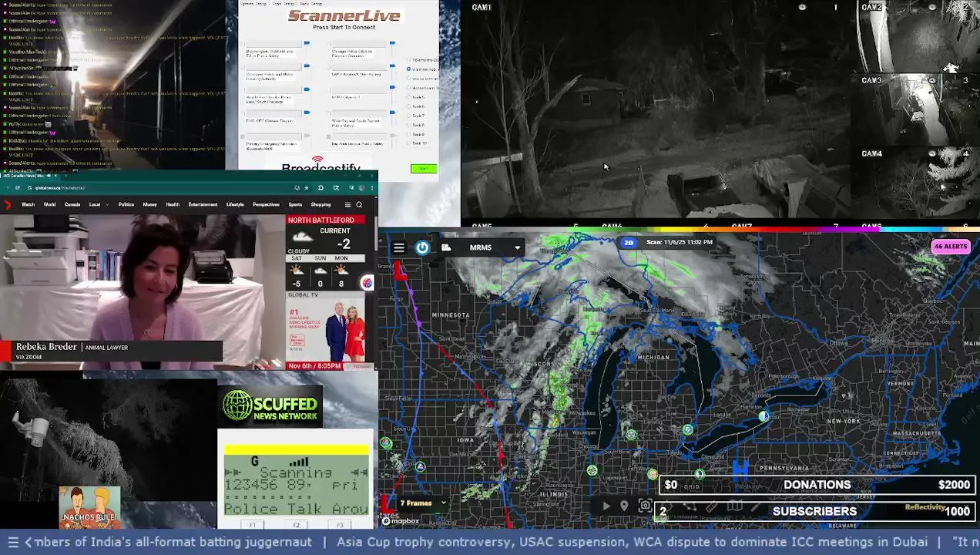Screen dimensions: 980x555
Task: Open Politics section on Global News
Action: [x=126, y=204]
